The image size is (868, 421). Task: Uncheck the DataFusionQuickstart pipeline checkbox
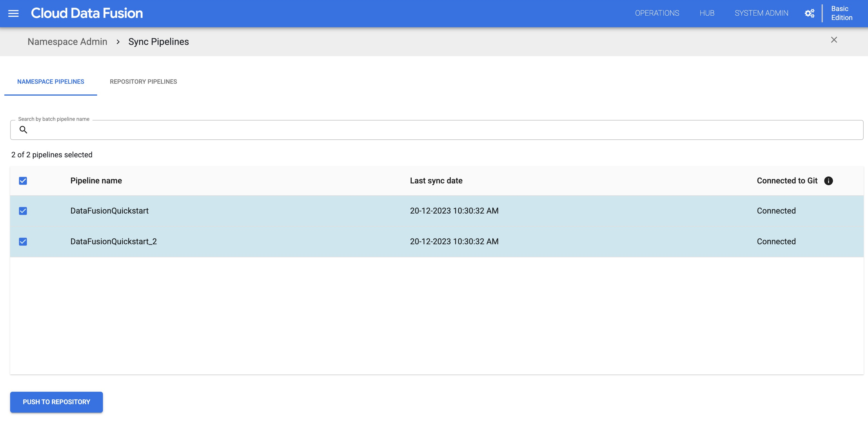23,211
